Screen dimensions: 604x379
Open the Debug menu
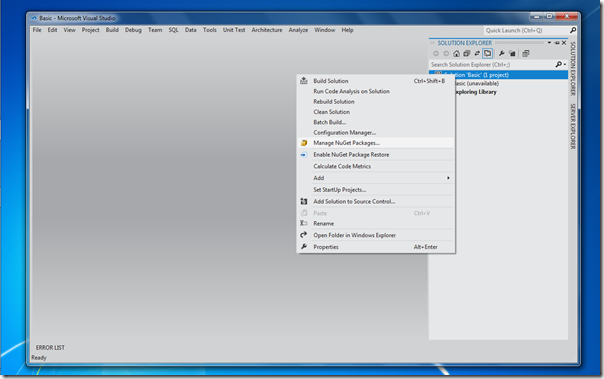click(133, 30)
